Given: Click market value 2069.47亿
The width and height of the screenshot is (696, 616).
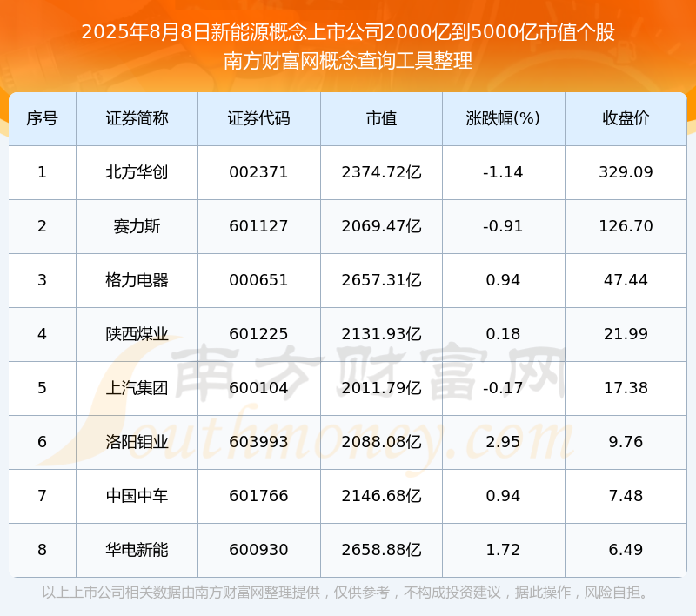Looking at the screenshot, I should pyautogui.click(x=381, y=226).
